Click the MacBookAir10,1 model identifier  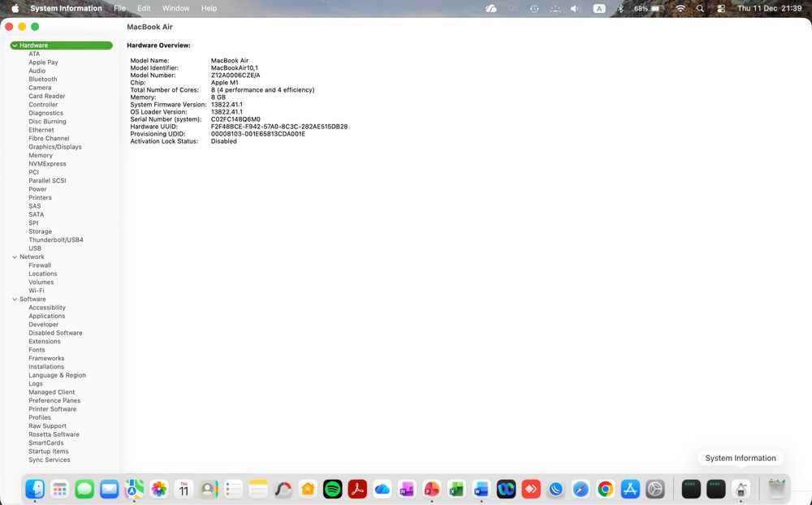pos(234,68)
